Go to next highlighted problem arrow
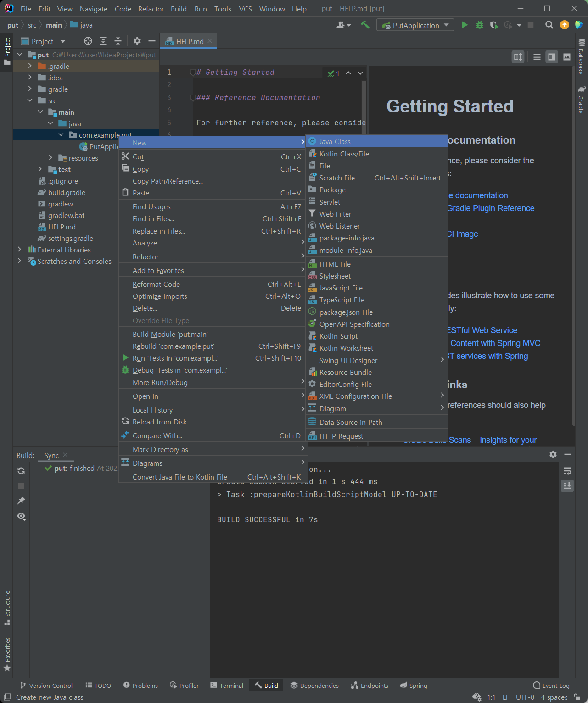The height and width of the screenshot is (703, 588). tap(360, 73)
